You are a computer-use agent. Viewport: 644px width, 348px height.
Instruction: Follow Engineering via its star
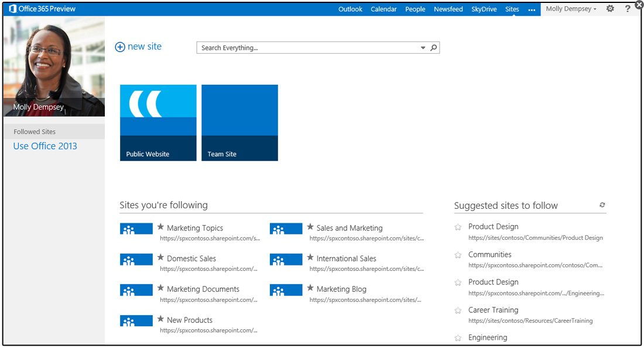pyautogui.click(x=458, y=338)
